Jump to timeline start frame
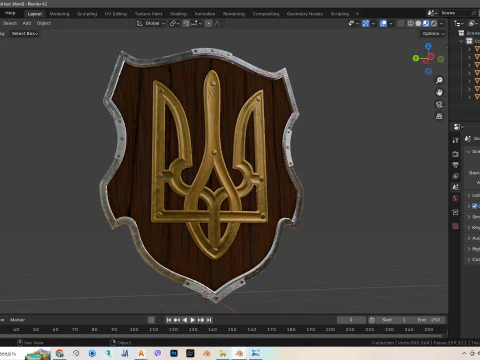Viewport: 480px width, 360px height. click(169, 320)
